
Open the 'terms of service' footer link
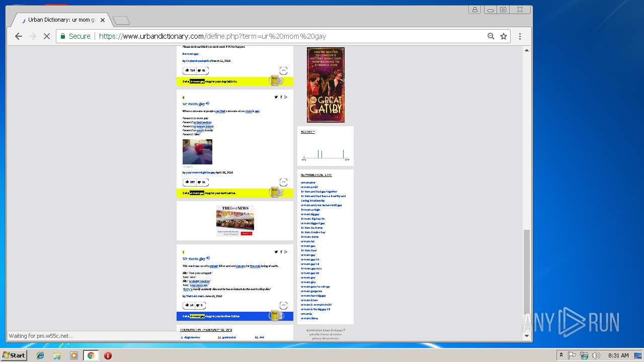click(332, 334)
